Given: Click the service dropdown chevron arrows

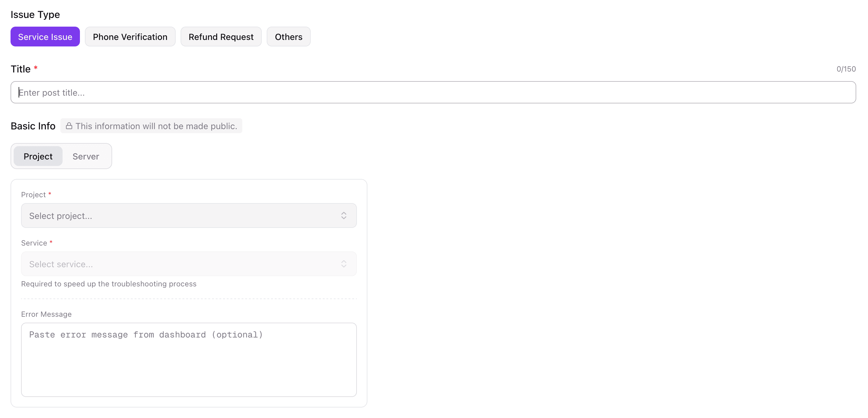Looking at the screenshot, I should 343,264.
